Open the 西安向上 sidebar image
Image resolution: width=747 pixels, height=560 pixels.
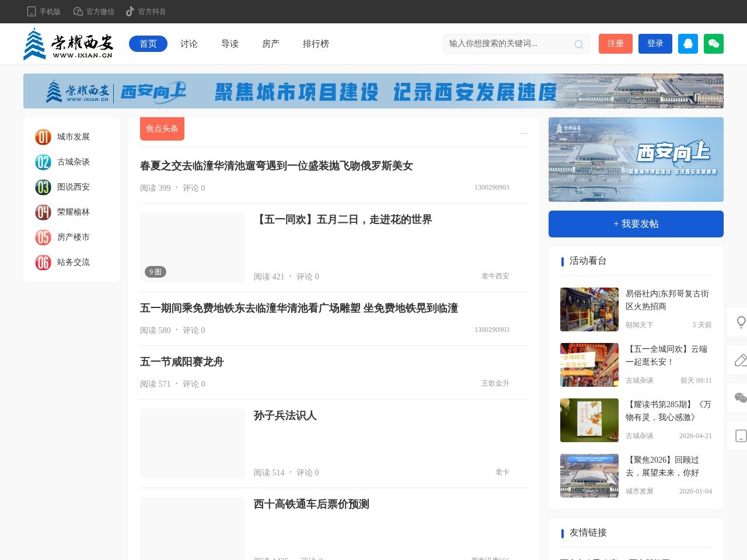[x=636, y=159]
